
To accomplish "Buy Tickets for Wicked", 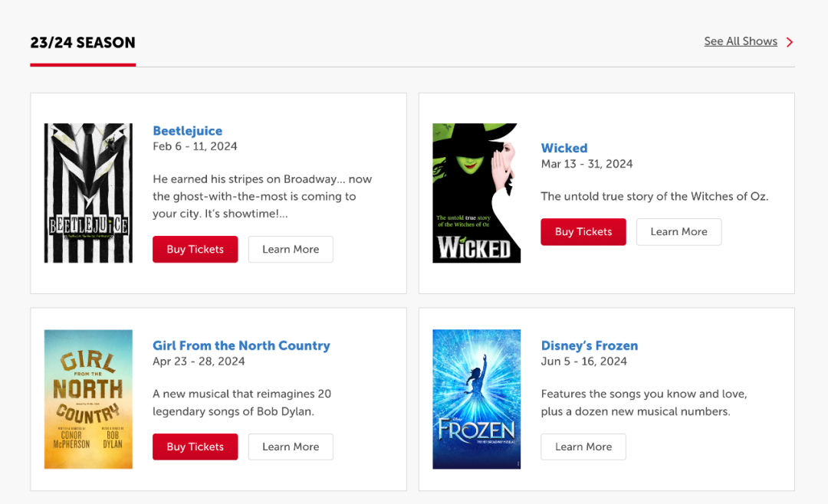I will (583, 231).
